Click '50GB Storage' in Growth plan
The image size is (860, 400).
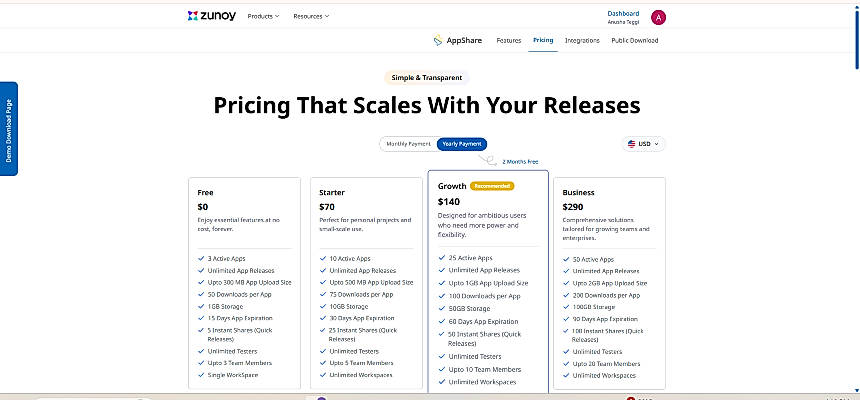click(x=469, y=309)
